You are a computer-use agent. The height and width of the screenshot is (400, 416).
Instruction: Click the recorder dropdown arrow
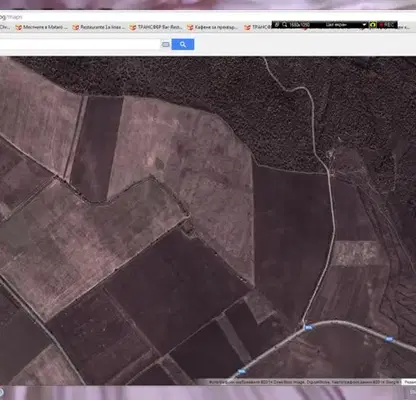coord(364,25)
